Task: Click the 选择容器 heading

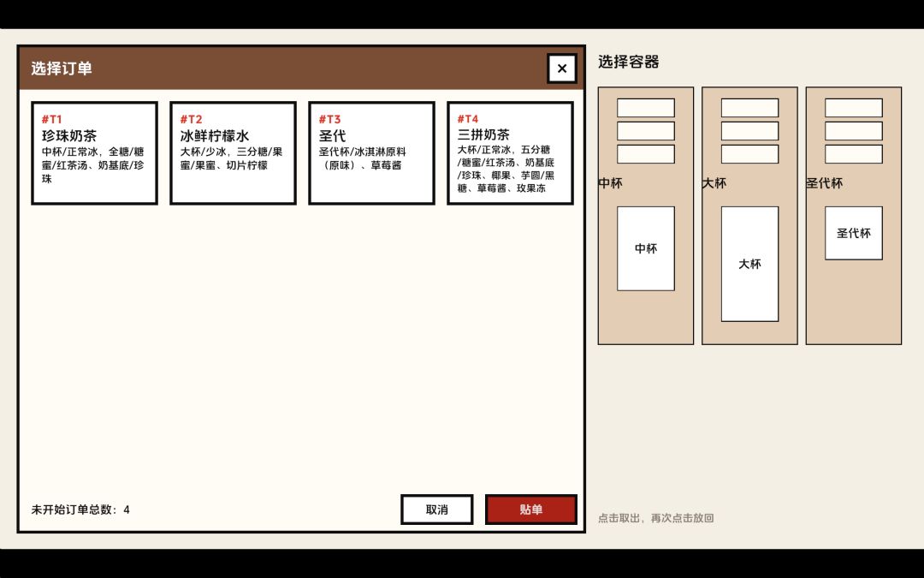Action: [628, 62]
